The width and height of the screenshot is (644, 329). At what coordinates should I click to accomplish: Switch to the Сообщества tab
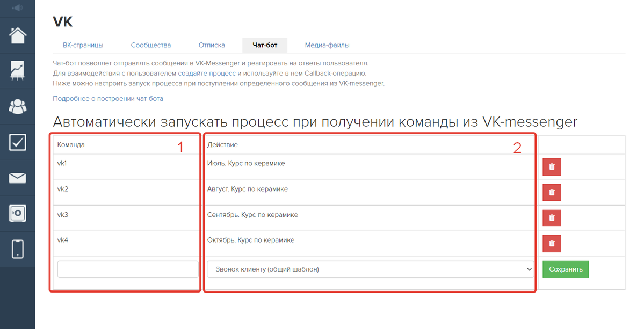point(151,45)
